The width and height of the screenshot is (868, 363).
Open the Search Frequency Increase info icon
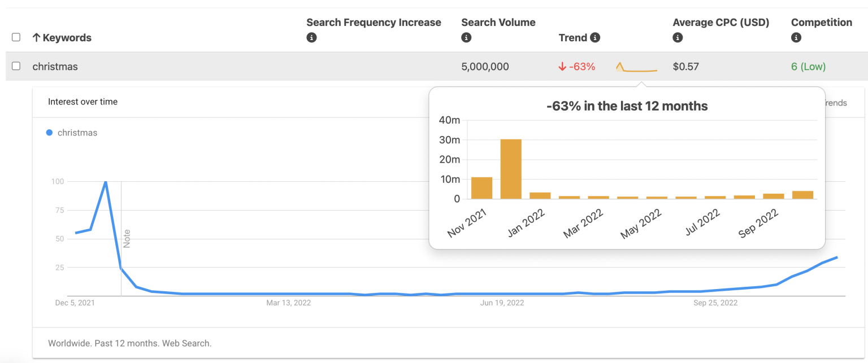coord(311,38)
